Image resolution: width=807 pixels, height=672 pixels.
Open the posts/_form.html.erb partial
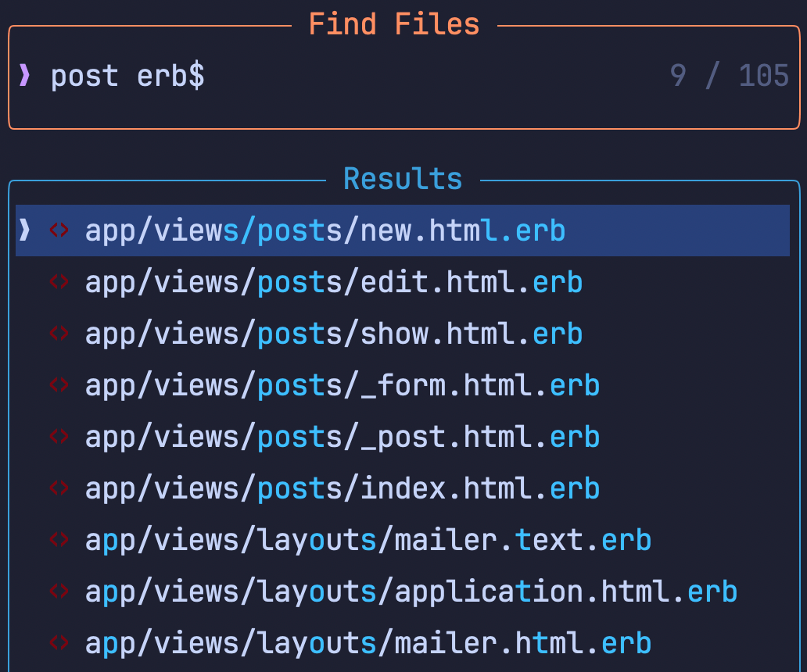coord(342,386)
